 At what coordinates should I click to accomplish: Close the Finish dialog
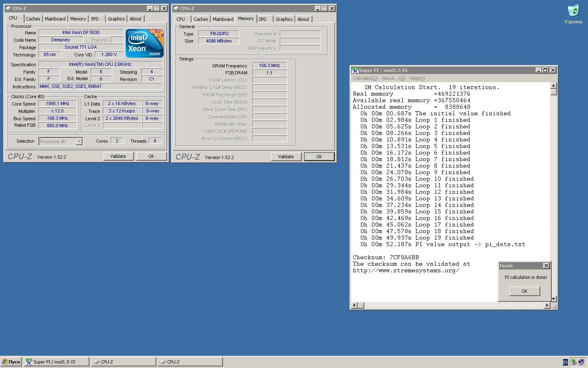546,266
